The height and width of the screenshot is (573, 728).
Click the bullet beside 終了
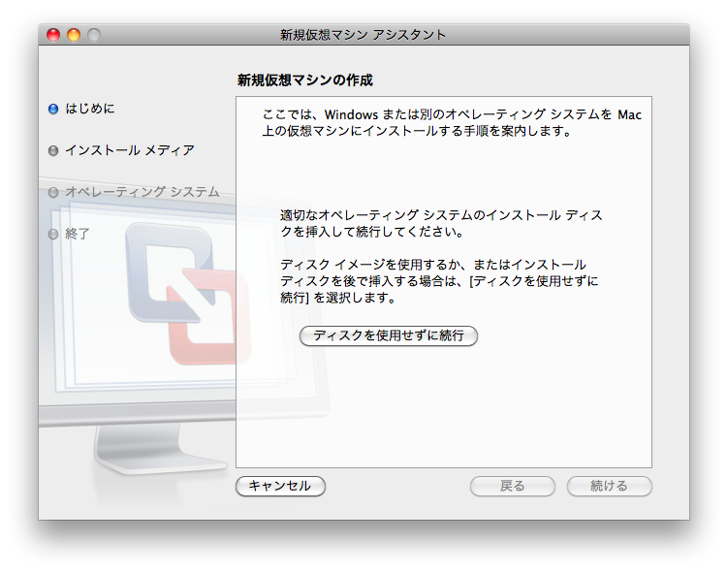pyautogui.click(x=53, y=234)
